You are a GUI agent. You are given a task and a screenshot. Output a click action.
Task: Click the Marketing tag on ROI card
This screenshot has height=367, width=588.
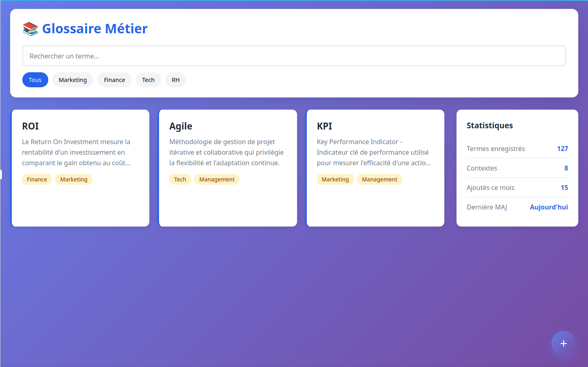pos(74,179)
